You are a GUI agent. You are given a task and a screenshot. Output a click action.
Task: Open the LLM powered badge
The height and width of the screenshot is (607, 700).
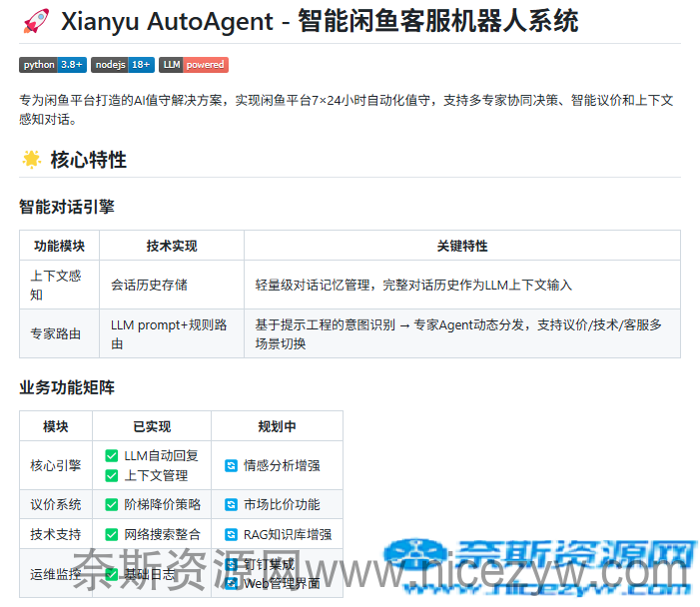click(x=194, y=65)
